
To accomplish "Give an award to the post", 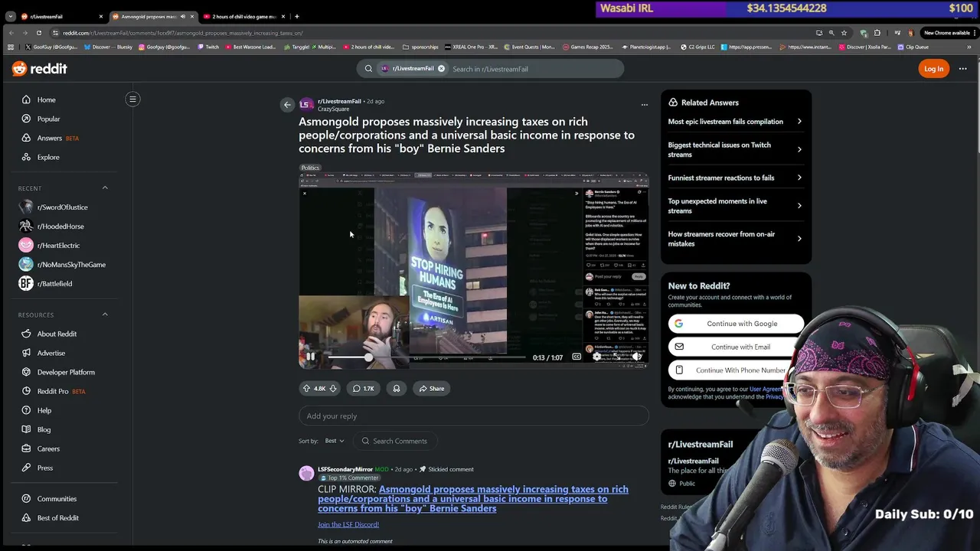I will tap(397, 389).
